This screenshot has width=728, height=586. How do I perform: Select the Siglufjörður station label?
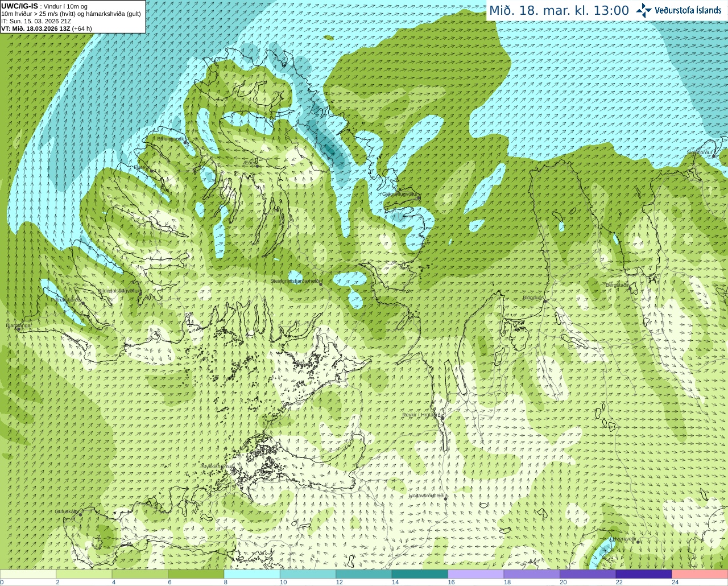[700, 152]
